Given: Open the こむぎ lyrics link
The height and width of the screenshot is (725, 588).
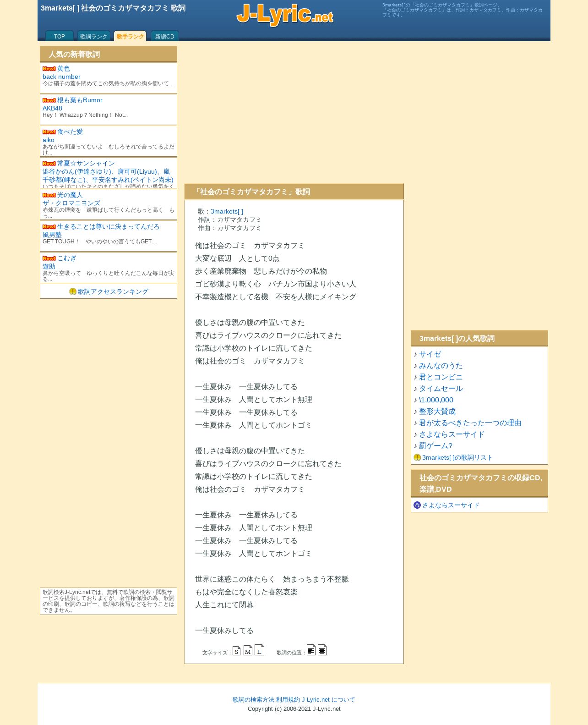Looking at the screenshot, I should pyautogui.click(x=67, y=258).
